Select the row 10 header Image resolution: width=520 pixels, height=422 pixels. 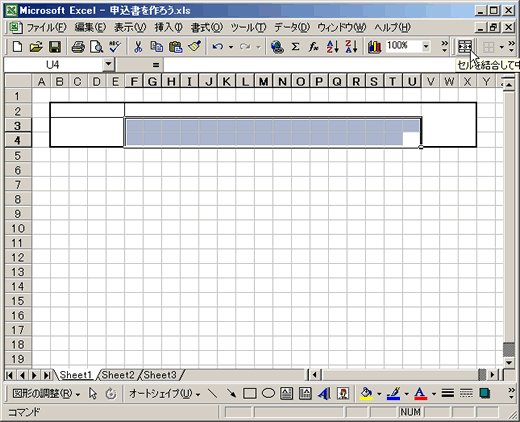tap(18, 228)
